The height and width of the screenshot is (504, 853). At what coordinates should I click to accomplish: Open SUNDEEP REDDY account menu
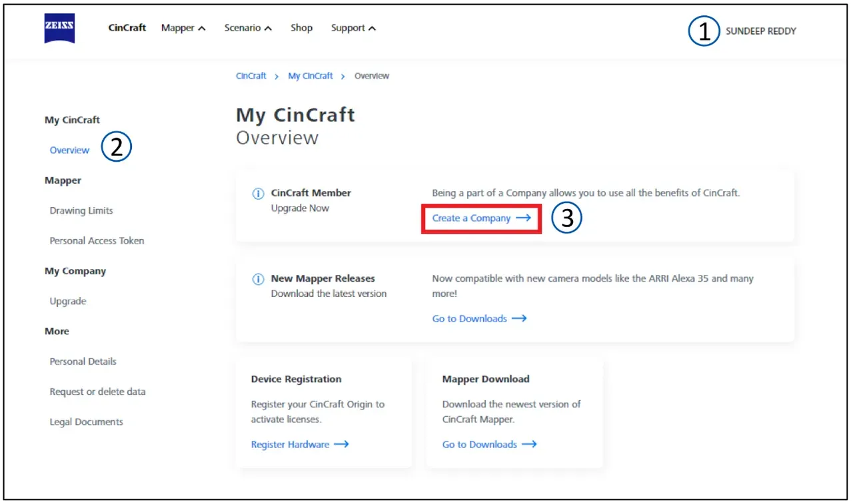pos(760,31)
